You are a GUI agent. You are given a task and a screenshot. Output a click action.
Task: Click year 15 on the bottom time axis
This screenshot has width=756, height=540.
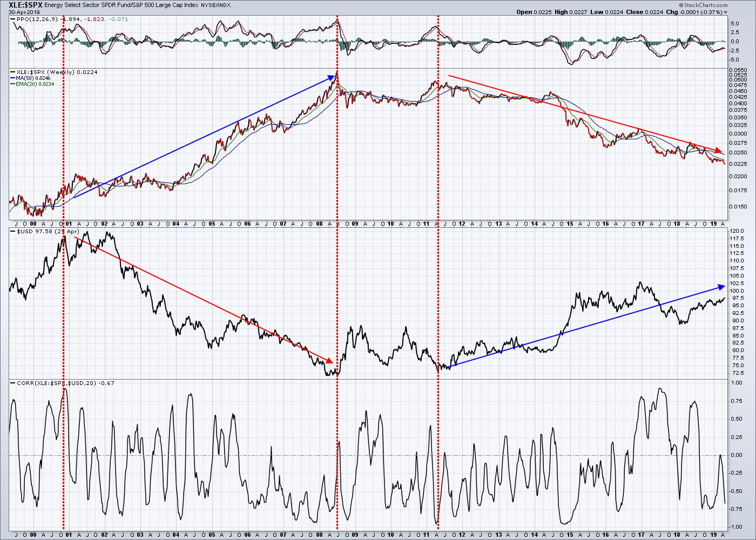[x=570, y=534]
